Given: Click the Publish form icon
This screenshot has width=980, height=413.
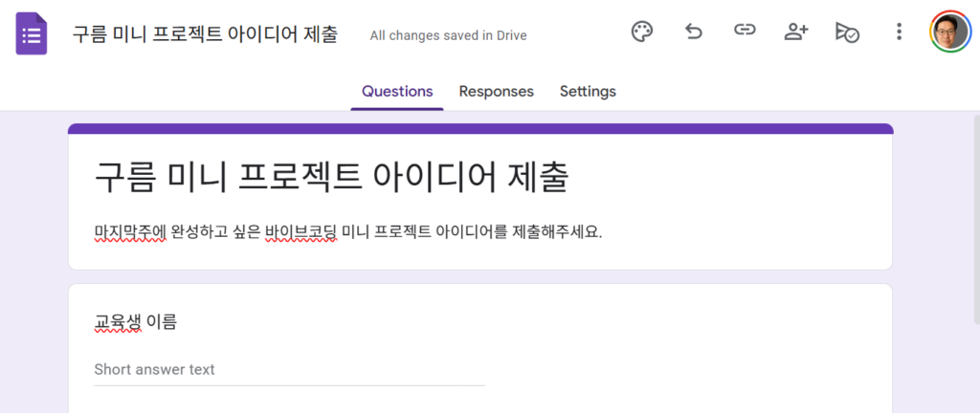Looking at the screenshot, I should click(847, 32).
